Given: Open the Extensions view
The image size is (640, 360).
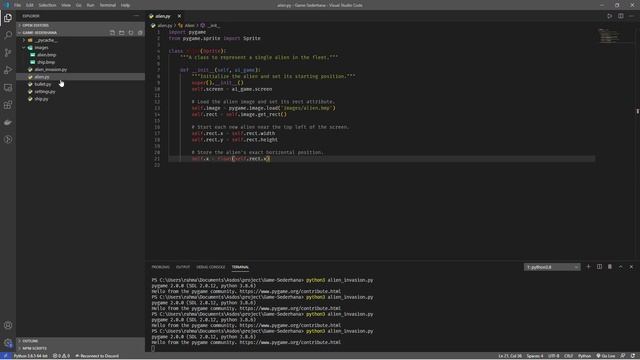Looking at the screenshot, I should (8, 105).
